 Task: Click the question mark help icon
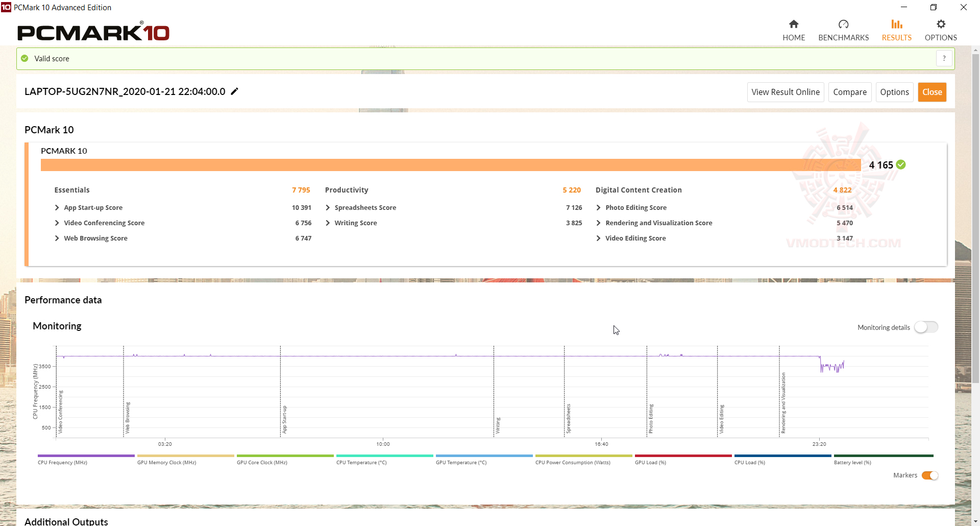pos(944,59)
